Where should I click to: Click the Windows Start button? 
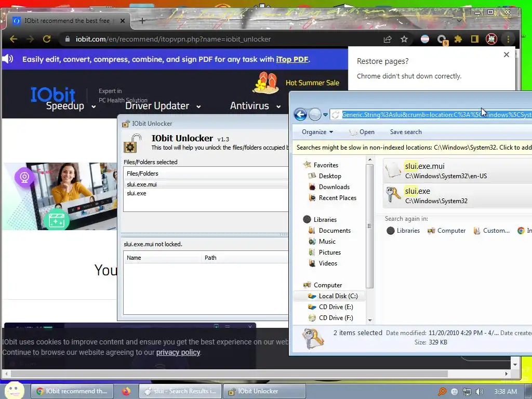click(x=14, y=391)
